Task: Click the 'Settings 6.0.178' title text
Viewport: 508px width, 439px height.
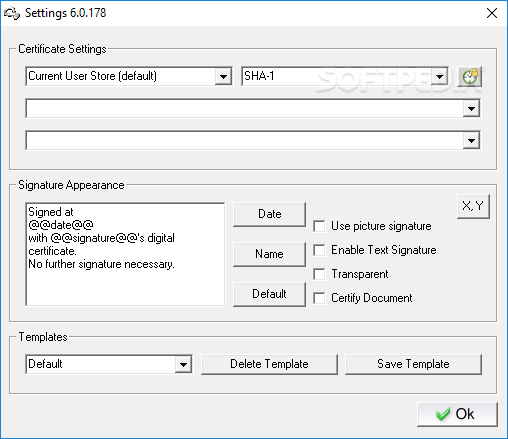Action: pos(66,13)
